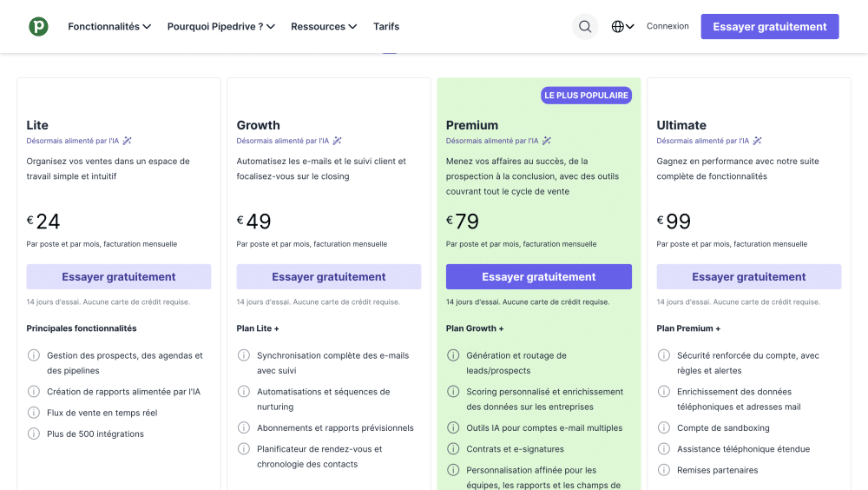Image resolution: width=868 pixels, height=490 pixels.
Task: Click the €49 price
Action: [x=253, y=222]
